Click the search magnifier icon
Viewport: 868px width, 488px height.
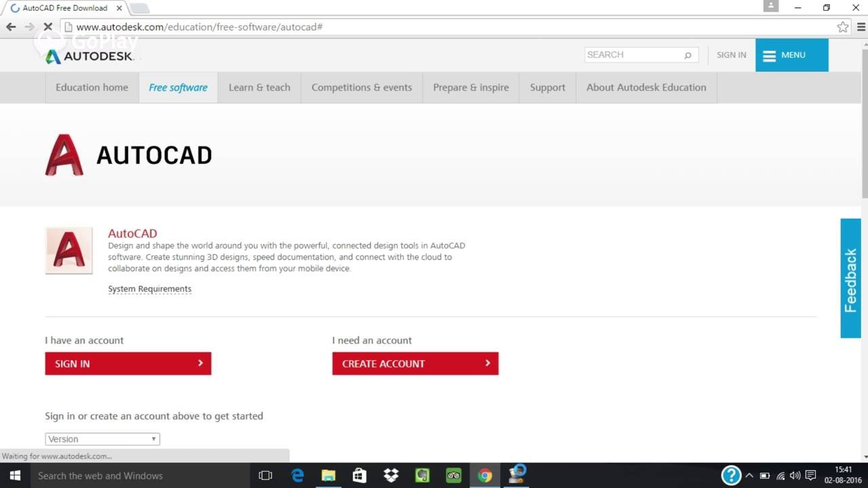coord(688,55)
